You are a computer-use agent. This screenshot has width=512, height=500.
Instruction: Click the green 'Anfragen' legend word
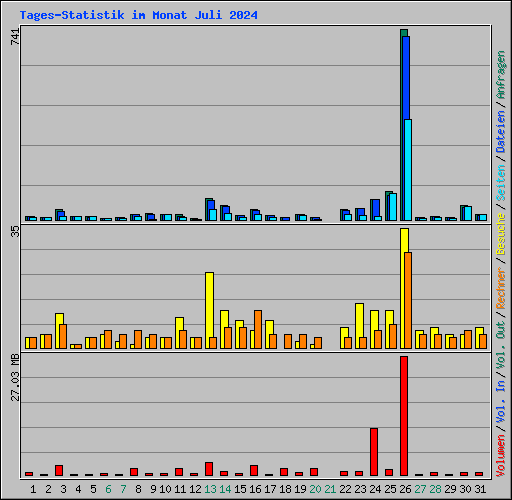click(x=501, y=75)
